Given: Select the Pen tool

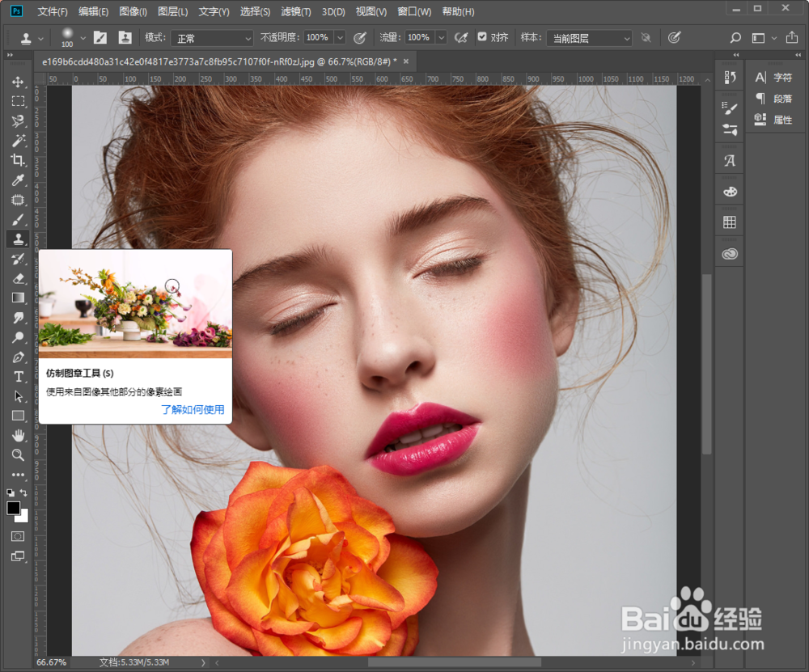Looking at the screenshot, I should pos(18,357).
